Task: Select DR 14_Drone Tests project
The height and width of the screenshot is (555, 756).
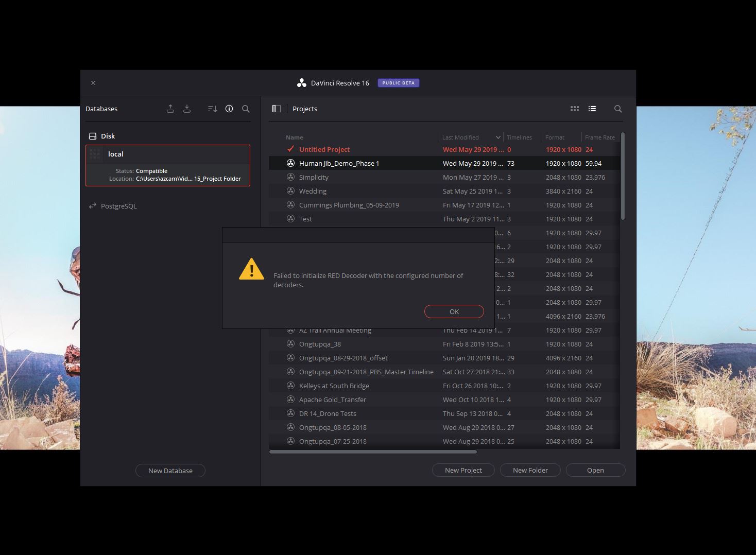Action: (444, 413)
